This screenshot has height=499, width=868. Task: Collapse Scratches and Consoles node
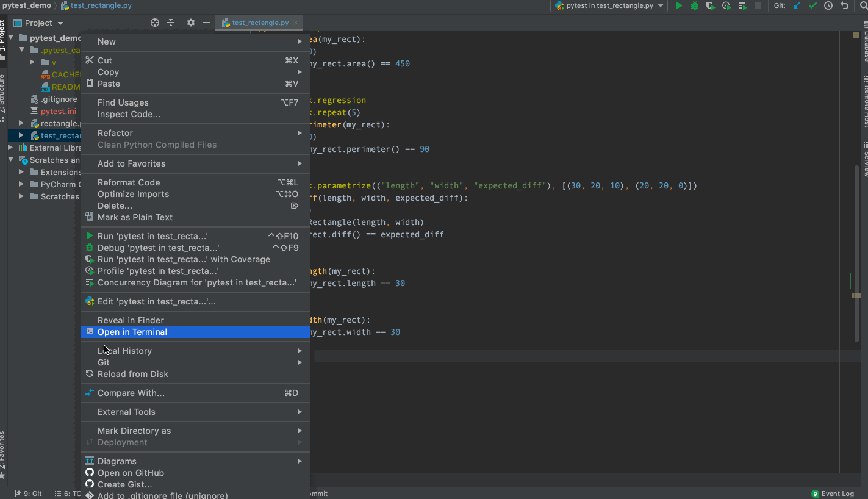(10, 160)
